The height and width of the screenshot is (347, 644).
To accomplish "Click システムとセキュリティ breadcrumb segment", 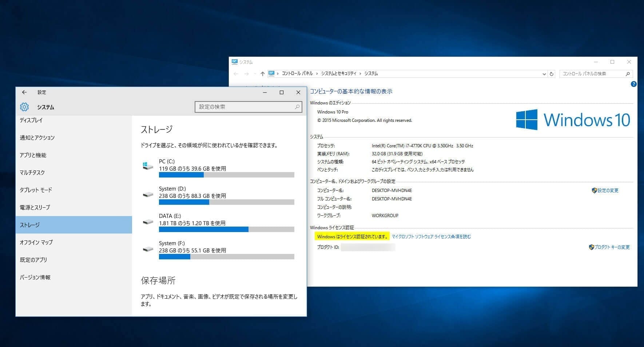I will pos(338,73).
